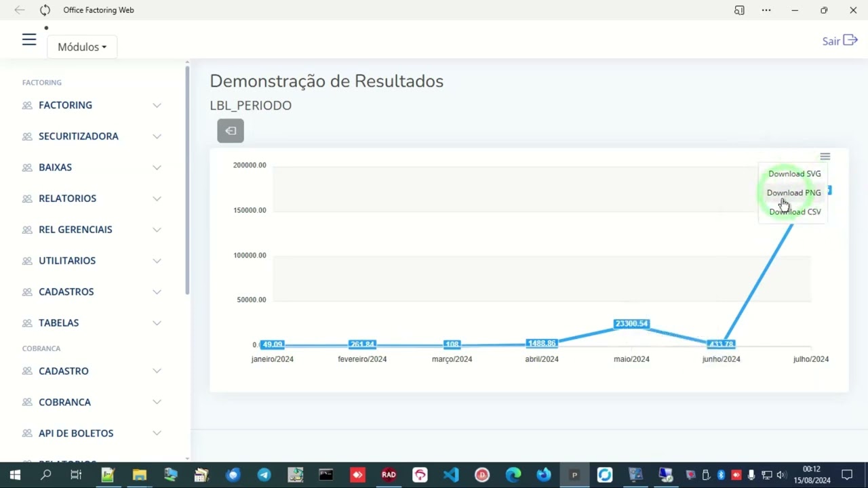Open the hamburger sidebar menu icon

pos(28,40)
